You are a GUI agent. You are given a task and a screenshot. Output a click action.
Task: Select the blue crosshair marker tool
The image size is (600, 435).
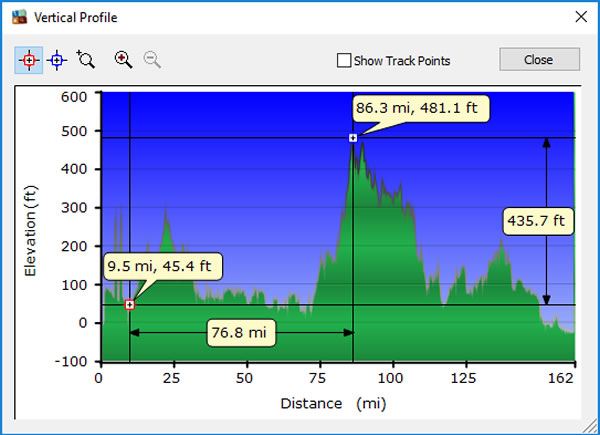[57, 60]
